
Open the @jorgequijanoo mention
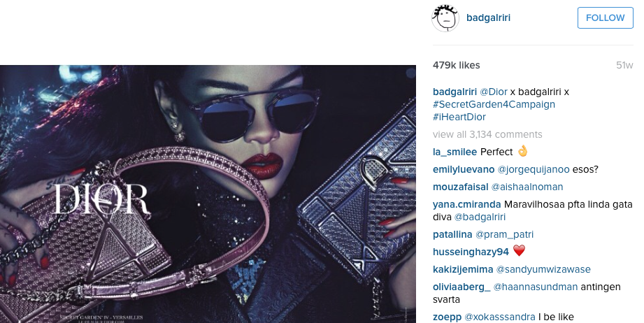(x=534, y=169)
